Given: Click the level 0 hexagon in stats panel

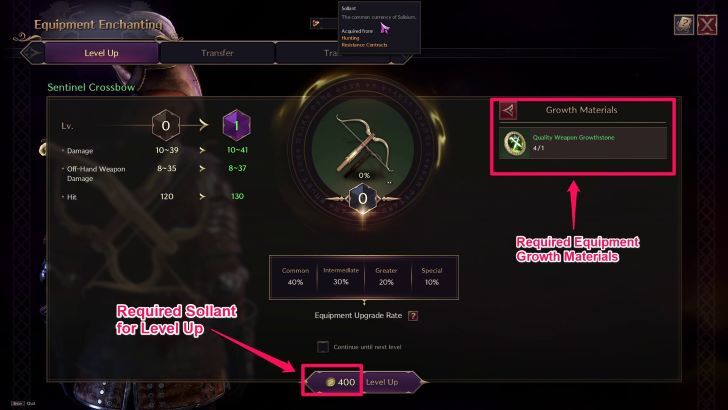Looking at the screenshot, I should pos(166,125).
